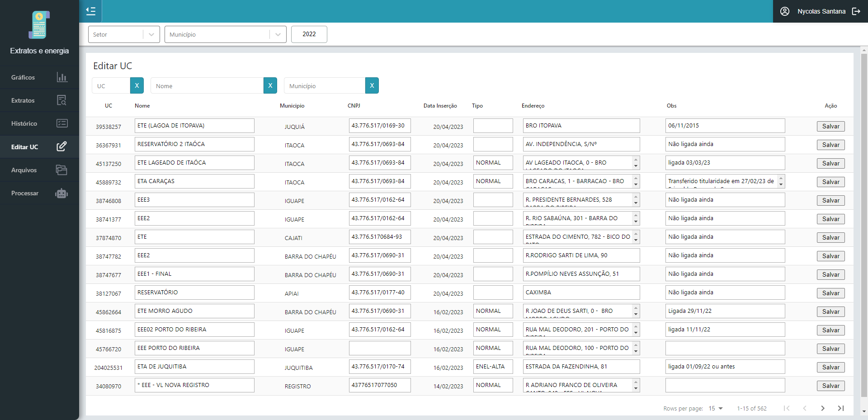The image size is (868, 420).
Task: Go to the Extratos page
Action: click(x=39, y=100)
